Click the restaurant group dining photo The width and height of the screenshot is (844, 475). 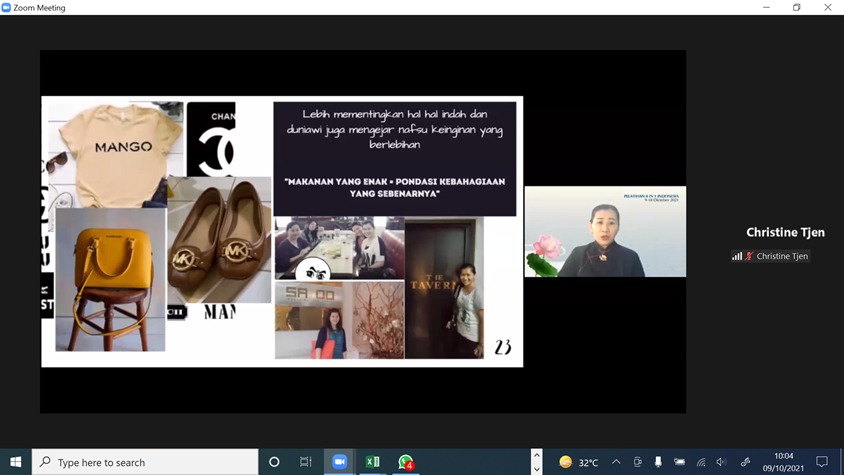[x=340, y=248]
